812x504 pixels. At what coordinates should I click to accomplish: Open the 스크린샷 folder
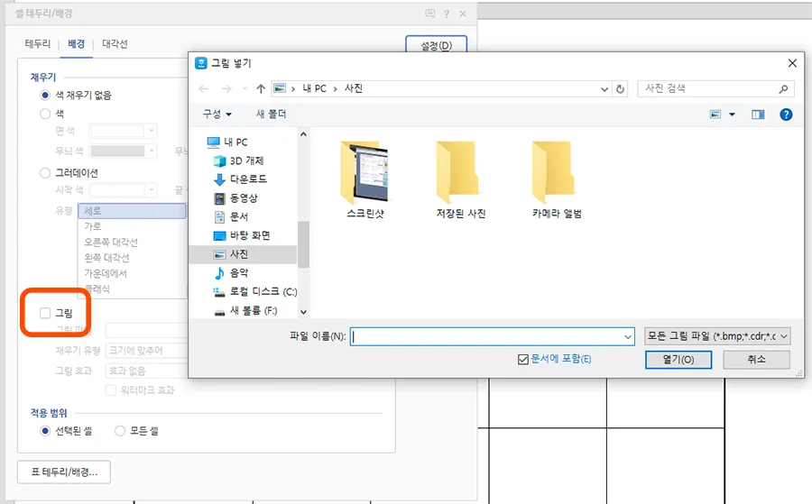[x=365, y=179]
